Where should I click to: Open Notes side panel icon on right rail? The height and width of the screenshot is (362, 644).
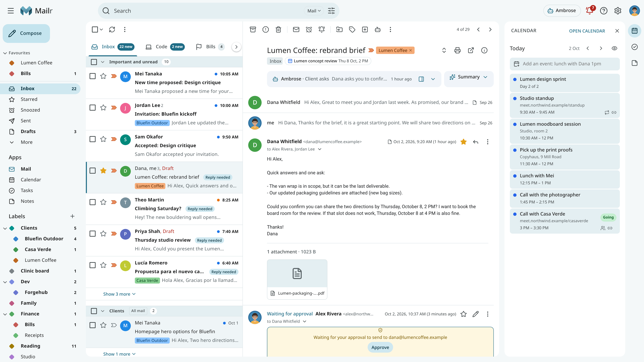tap(634, 63)
